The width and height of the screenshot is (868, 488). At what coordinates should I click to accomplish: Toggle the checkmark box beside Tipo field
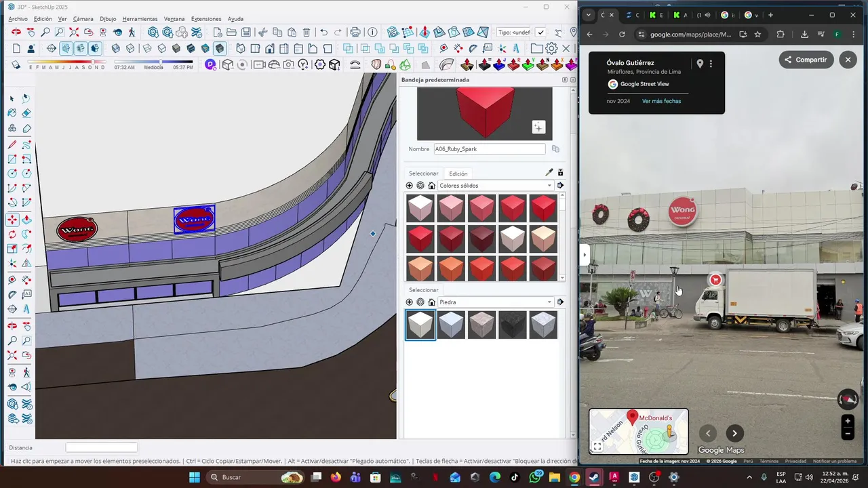[540, 33]
